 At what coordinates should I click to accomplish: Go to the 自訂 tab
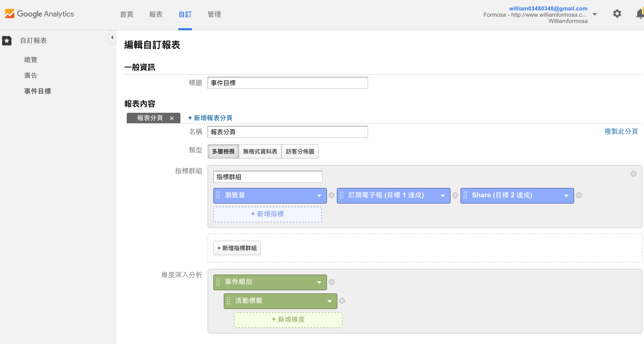pos(185,14)
